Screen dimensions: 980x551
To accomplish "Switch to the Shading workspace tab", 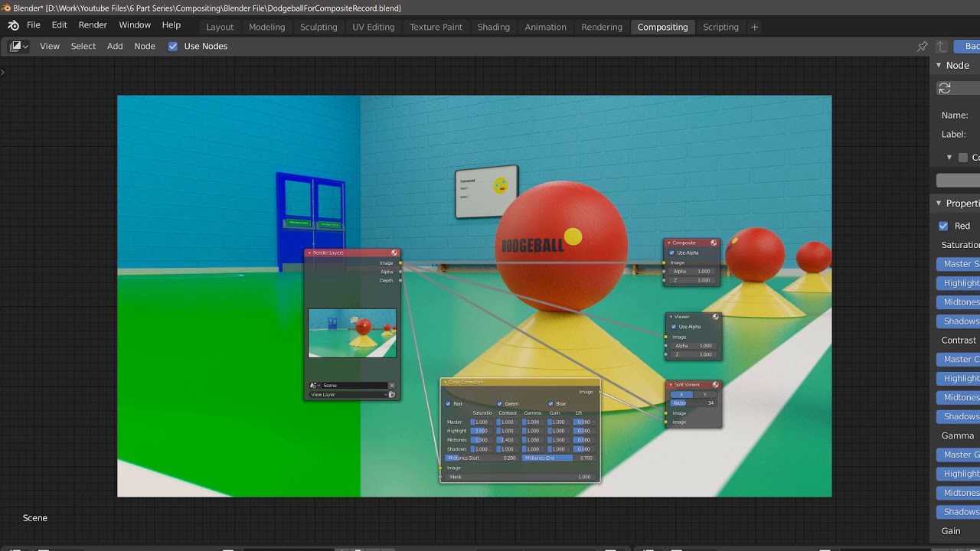I will (494, 27).
